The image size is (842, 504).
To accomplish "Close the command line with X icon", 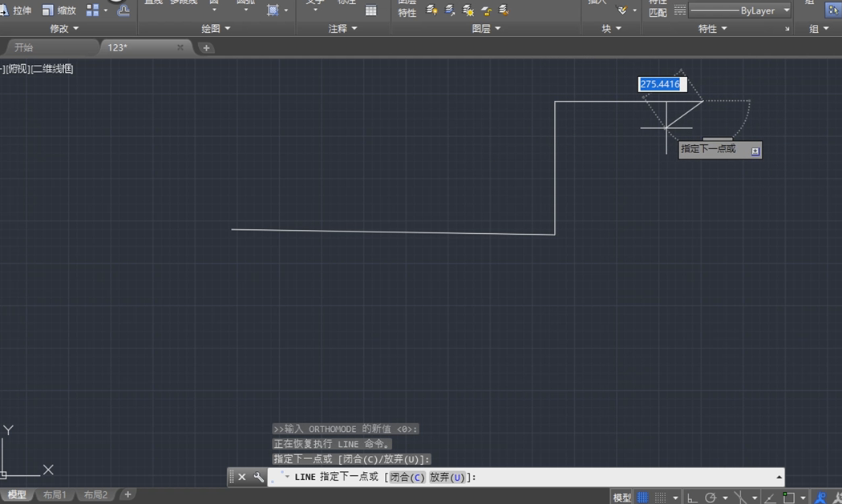I will (x=242, y=478).
